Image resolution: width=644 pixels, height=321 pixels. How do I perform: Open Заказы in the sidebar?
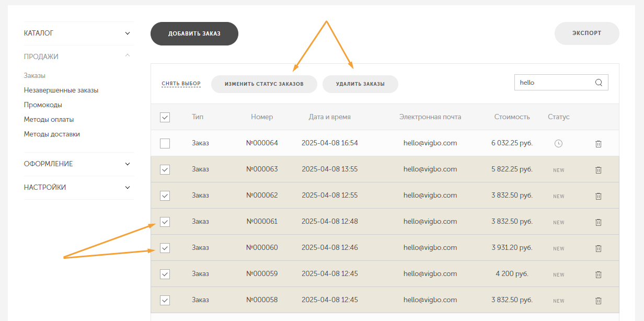point(34,76)
